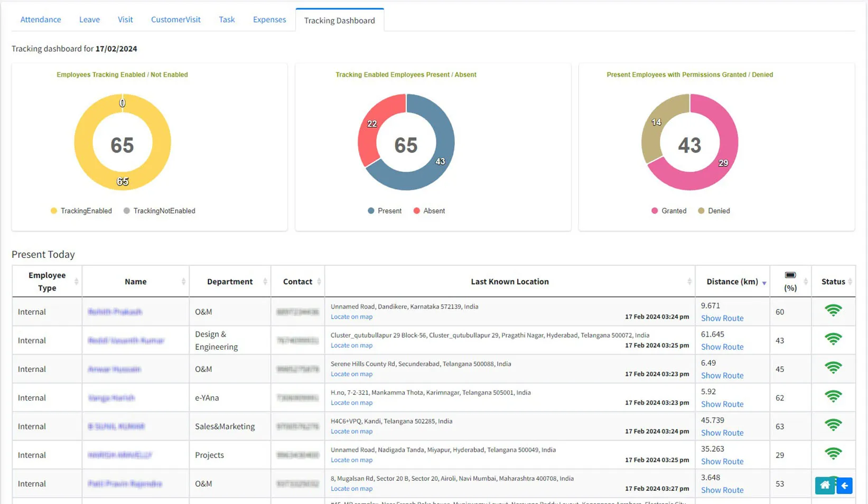Click the signal status icon in the Projects row
Screen dimensions: 868x504
click(x=834, y=453)
